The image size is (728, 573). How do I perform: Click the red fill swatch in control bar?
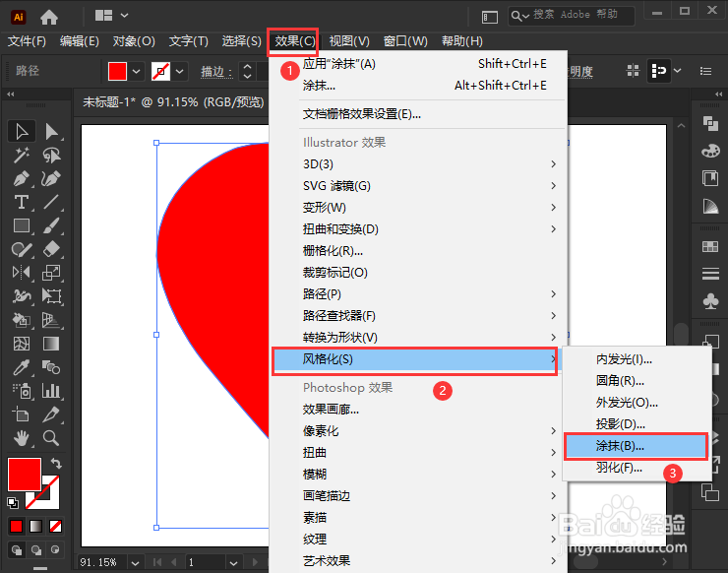(x=117, y=72)
